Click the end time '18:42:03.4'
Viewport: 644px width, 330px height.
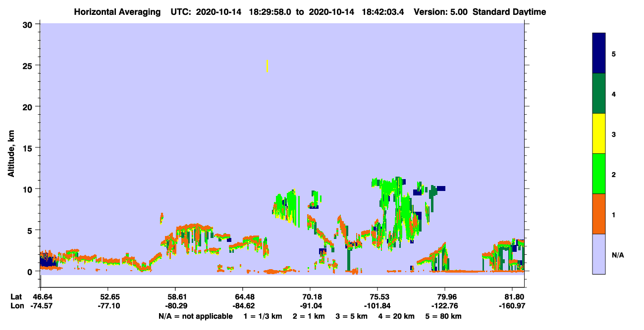tap(383, 11)
